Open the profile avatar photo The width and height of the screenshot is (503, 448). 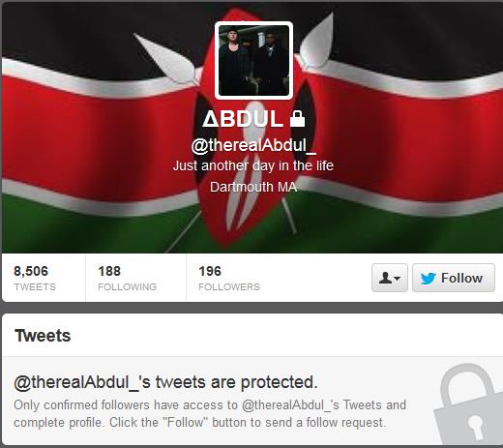[253, 60]
